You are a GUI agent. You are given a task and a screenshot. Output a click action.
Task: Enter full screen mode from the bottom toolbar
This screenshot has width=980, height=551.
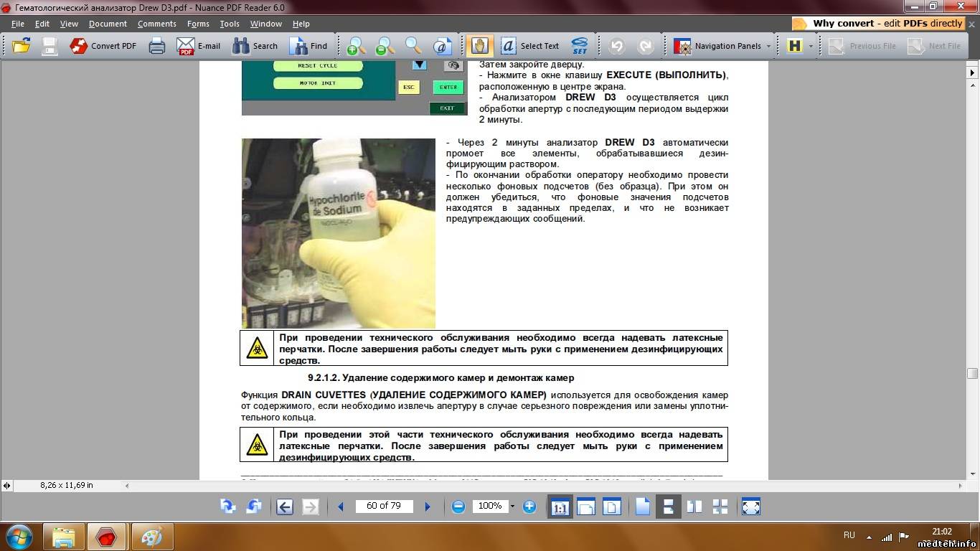click(750, 507)
